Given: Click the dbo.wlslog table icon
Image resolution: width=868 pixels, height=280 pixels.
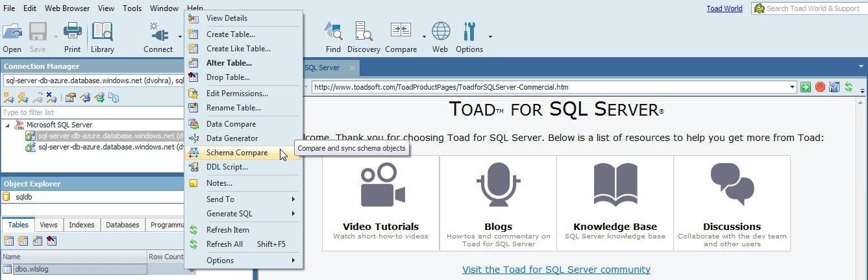Looking at the screenshot, I should click(x=7, y=269).
